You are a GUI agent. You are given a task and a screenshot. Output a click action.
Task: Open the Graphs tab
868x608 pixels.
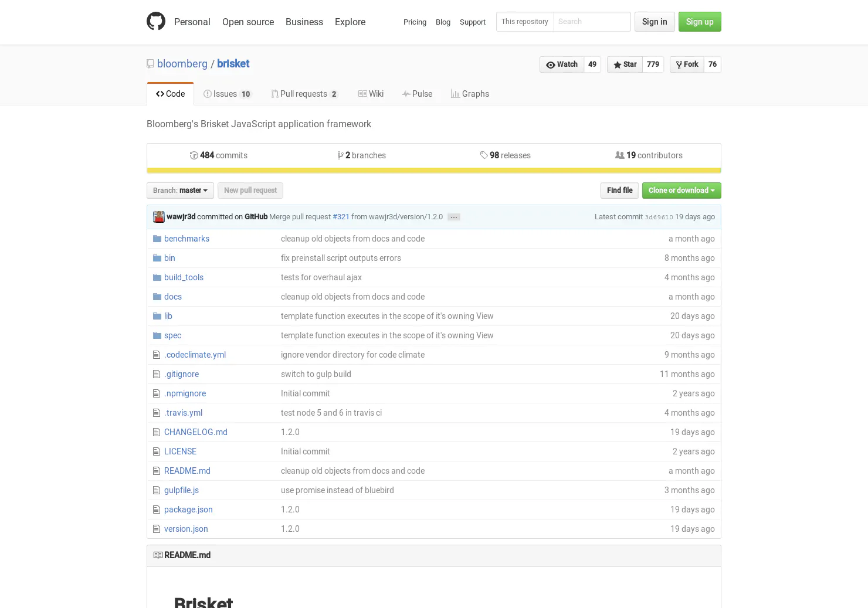[470, 94]
